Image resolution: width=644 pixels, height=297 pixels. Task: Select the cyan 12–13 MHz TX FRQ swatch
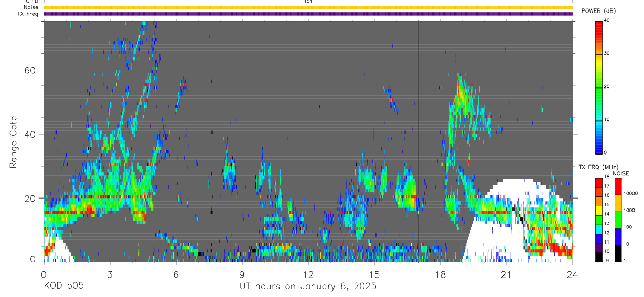click(x=599, y=229)
